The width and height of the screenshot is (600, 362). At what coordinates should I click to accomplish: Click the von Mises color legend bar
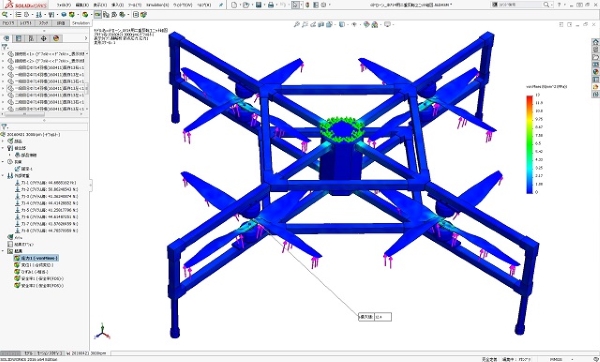coord(530,144)
